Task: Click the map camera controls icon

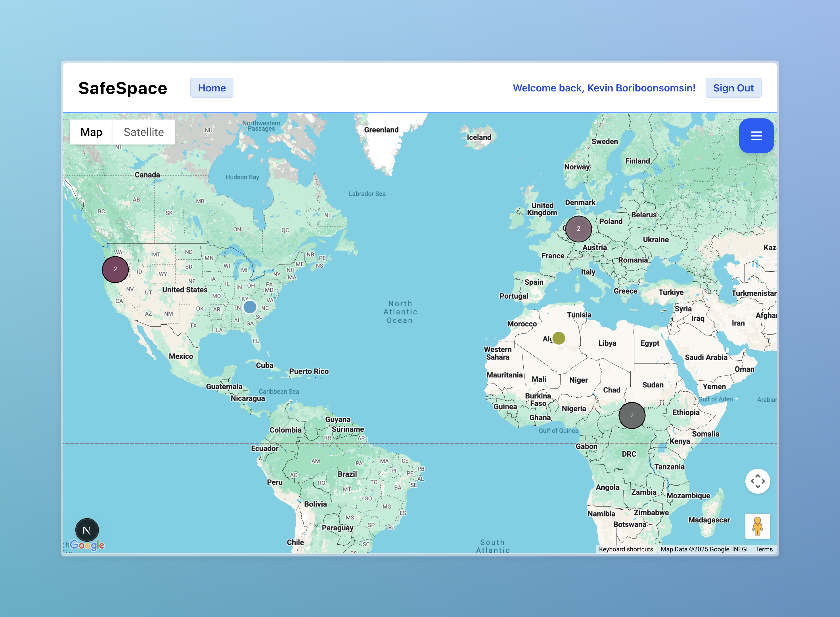Action: click(757, 481)
